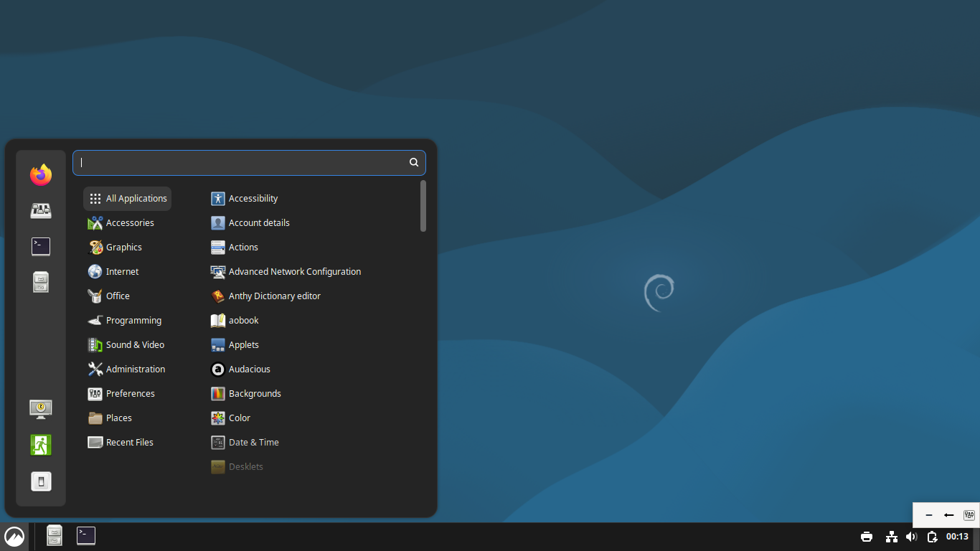980x551 pixels.
Task: Switch to the Sound & Video category
Action: [133, 344]
